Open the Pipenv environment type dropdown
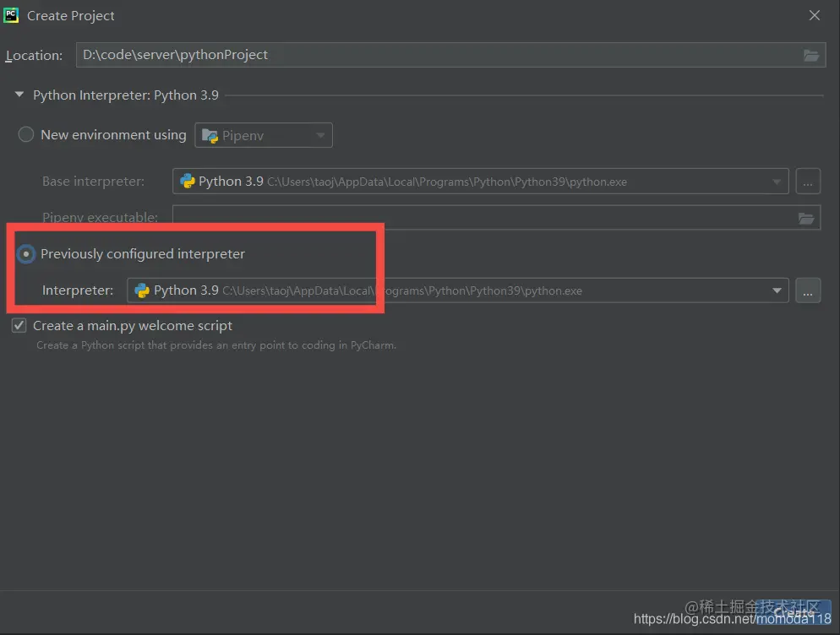 coord(264,135)
